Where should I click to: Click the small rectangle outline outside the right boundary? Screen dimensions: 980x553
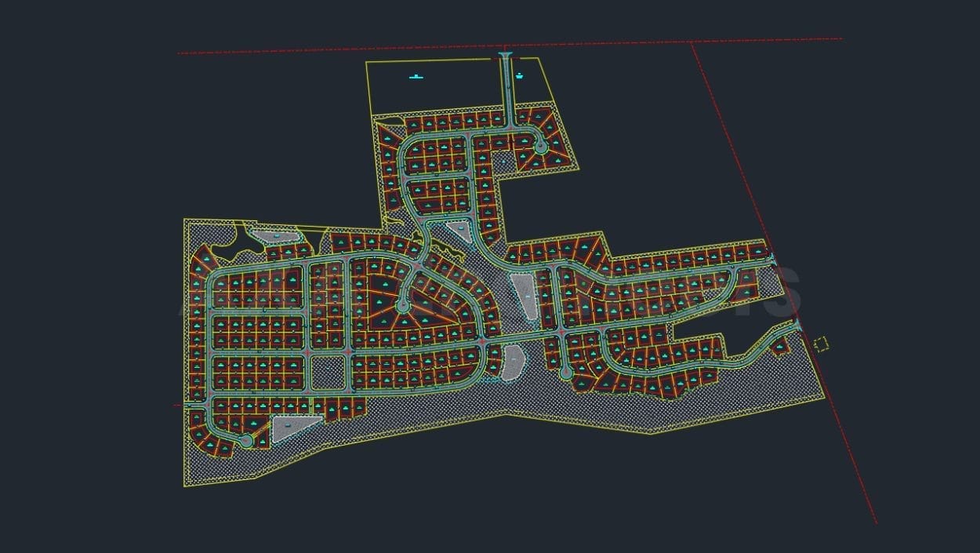tap(822, 343)
